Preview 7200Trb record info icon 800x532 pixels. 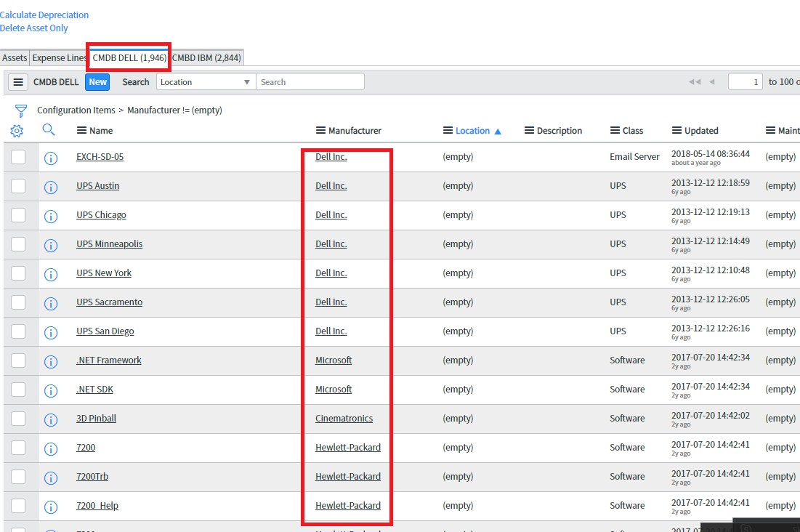pos(51,478)
